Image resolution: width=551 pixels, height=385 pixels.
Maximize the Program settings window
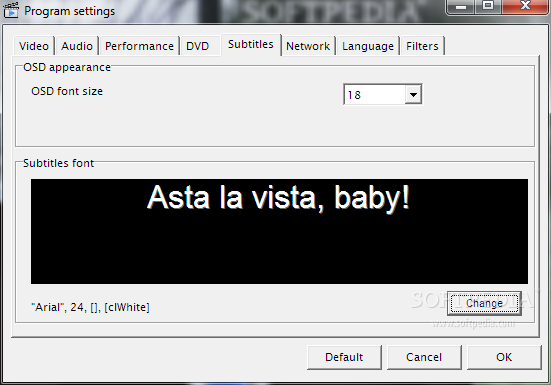tap(488, 6)
